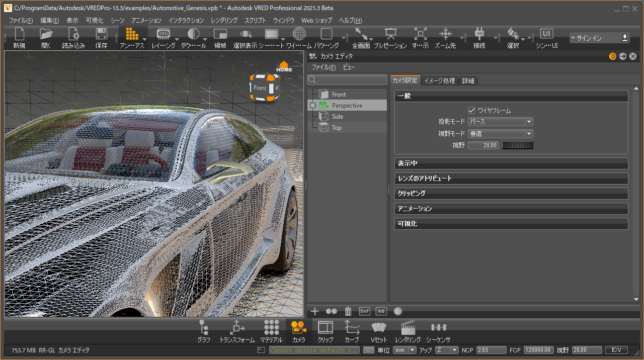
Task: Select the Top camera in list
Action: 337,128
